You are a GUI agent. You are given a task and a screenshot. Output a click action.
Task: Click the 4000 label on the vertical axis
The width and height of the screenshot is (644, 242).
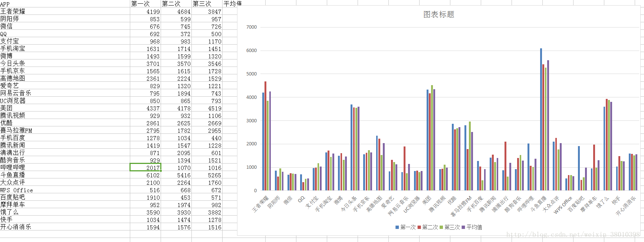(252, 97)
